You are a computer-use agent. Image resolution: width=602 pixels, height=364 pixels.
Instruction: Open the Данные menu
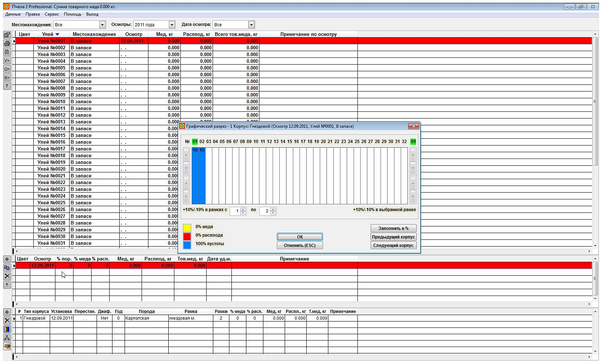(13, 14)
